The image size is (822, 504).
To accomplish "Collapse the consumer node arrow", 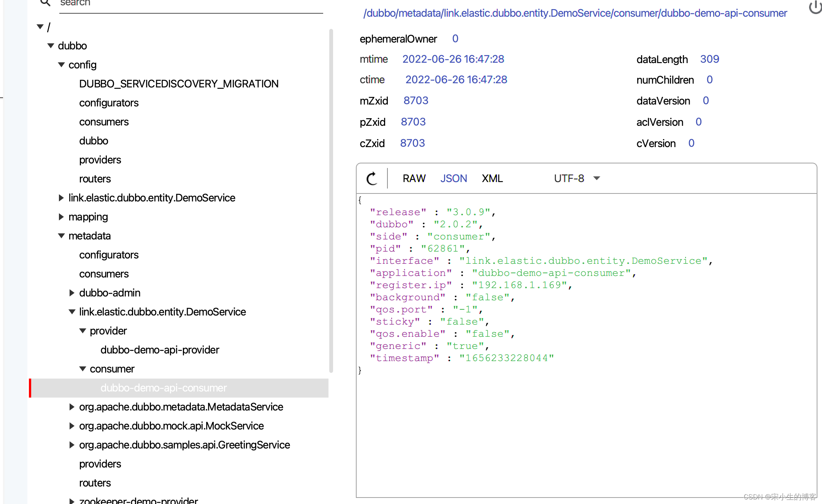I will 83,369.
